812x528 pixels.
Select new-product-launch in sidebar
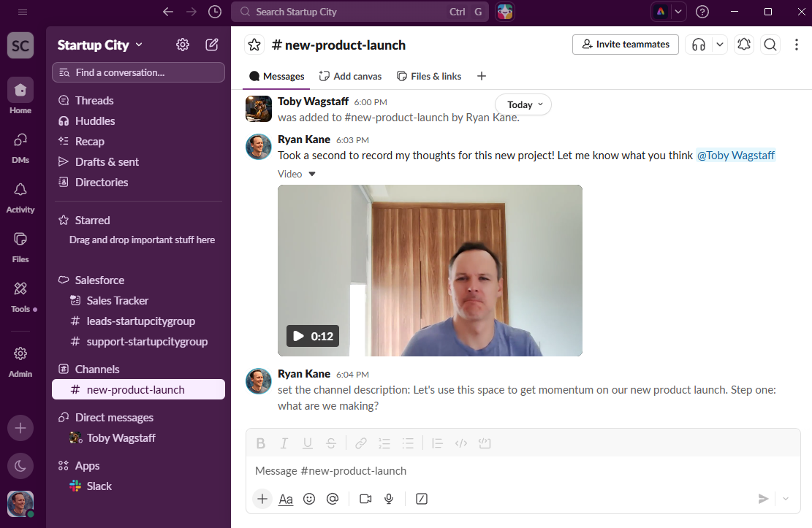pyautogui.click(x=138, y=390)
